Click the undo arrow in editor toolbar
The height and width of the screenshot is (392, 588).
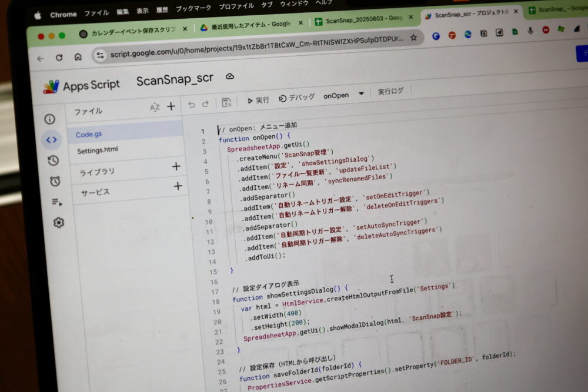(x=191, y=104)
